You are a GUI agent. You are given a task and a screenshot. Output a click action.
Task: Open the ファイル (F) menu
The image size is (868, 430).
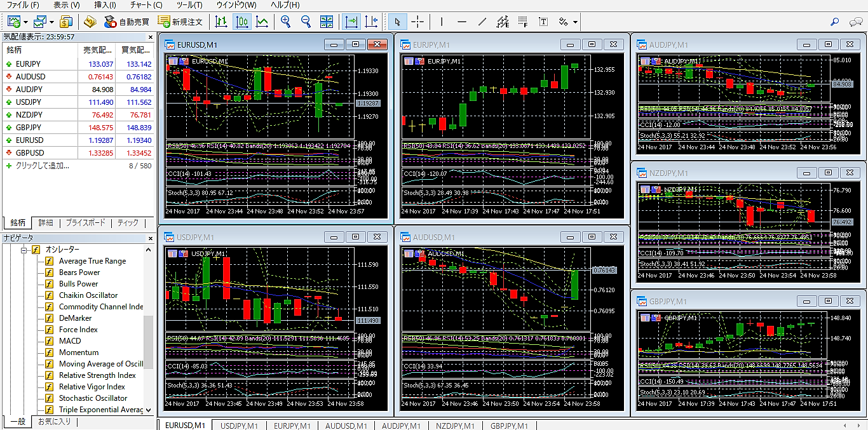coord(22,5)
